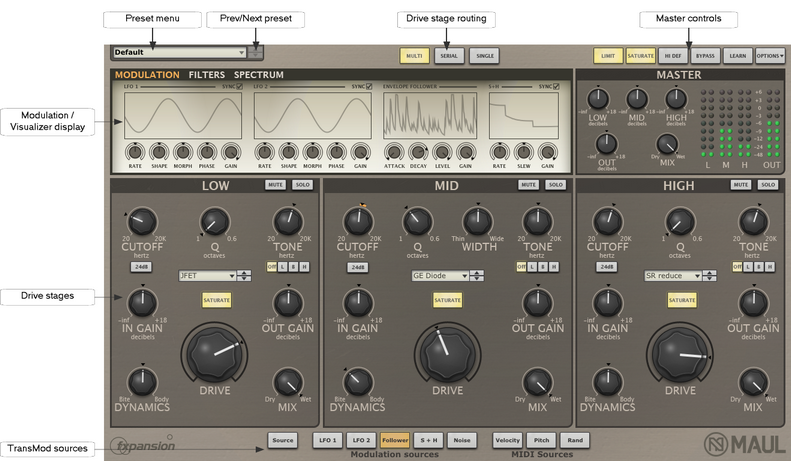Mute the LOW band
791x461 pixels.
click(275, 185)
